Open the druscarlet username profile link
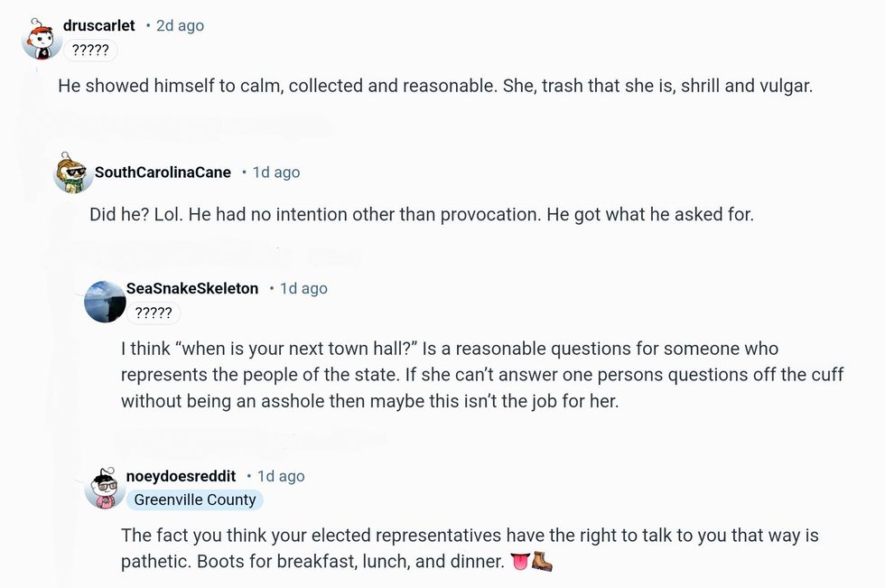 (x=98, y=25)
